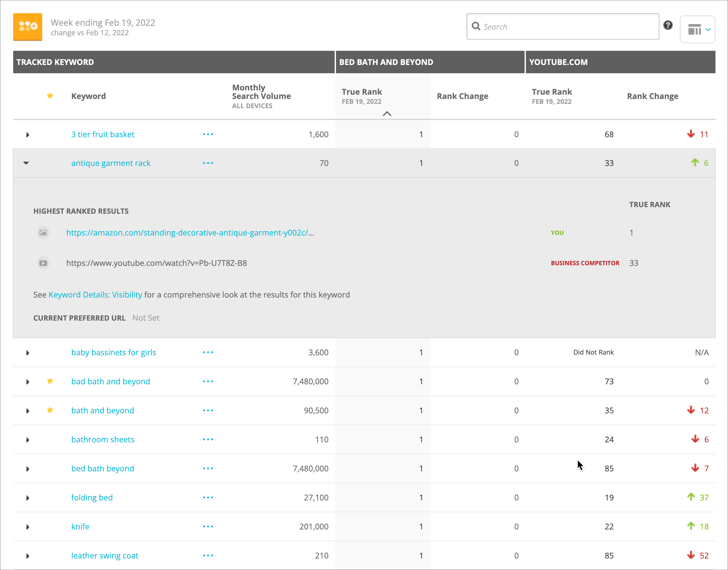Open more options for folding bed
The height and width of the screenshot is (570, 728).
coord(208,497)
